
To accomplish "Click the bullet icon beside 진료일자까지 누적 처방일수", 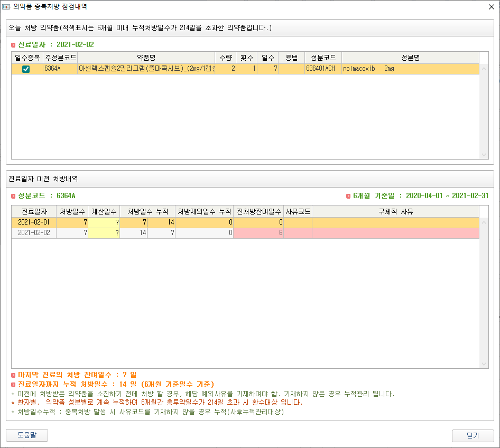I will pyautogui.click(x=13, y=384).
